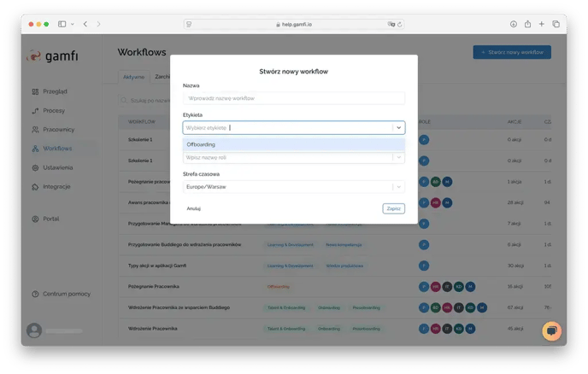Open the orange chat widget
Screen dimensions: 588x374
pyautogui.click(x=552, y=330)
